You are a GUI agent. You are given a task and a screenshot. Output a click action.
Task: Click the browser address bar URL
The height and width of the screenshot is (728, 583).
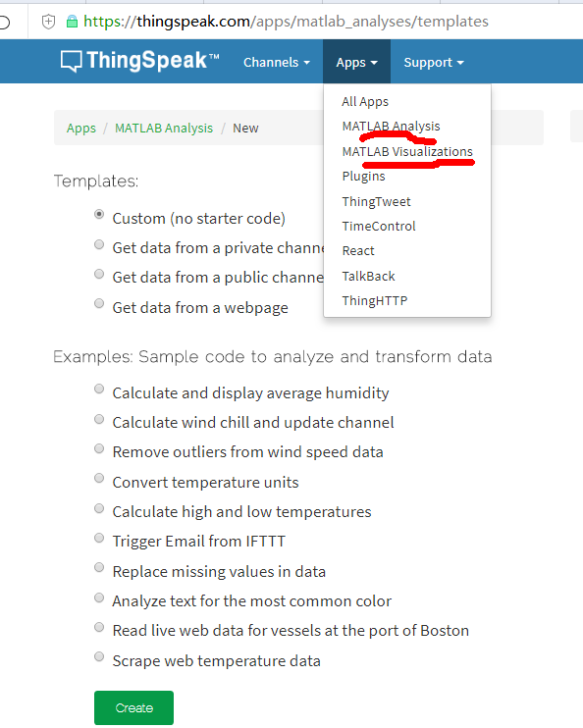286,22
